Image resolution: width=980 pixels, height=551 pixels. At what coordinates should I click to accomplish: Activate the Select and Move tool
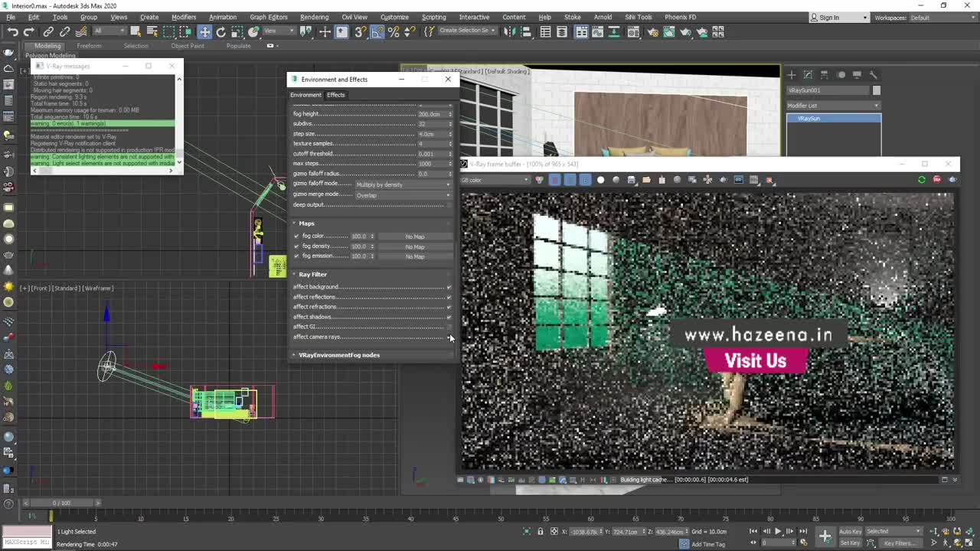(204, 31)
